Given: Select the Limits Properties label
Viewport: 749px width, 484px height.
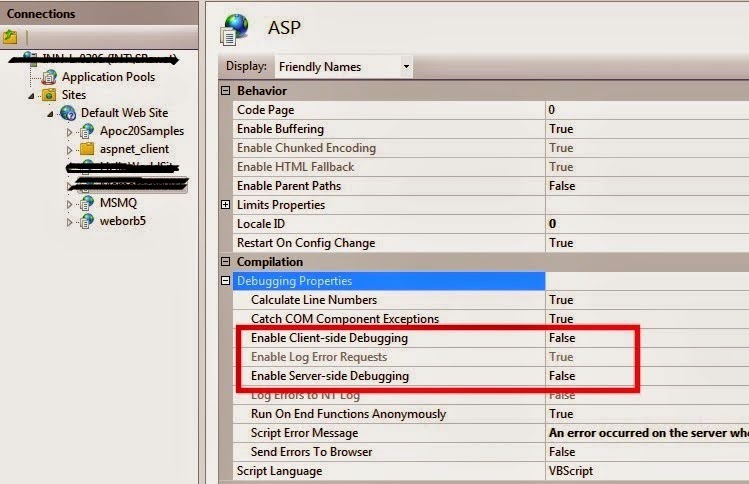Looking at the screenshot, I should coord(281,205).
